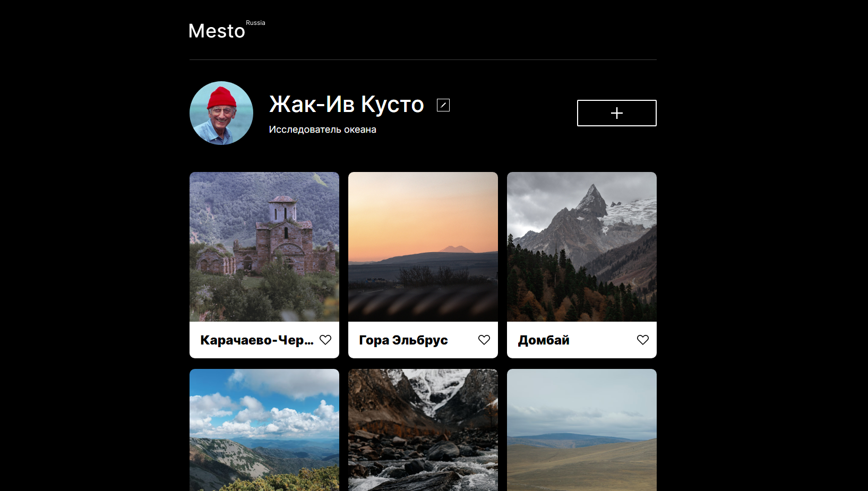Click the plus icon to add new place
Screen dimensions: 868x491
(616, 113)
